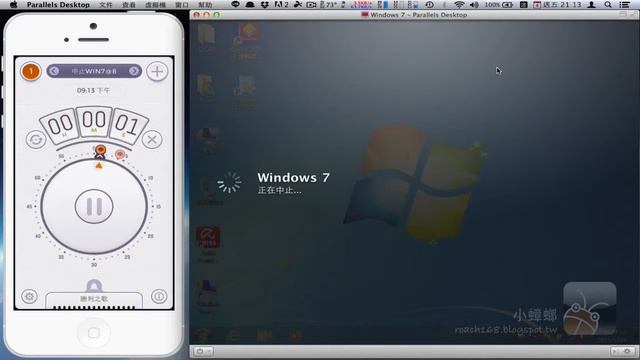Tap the 09:13 clock text in the timer app
Image resolution: width=640 pixels, height=360 pixels.
[93, 90]
